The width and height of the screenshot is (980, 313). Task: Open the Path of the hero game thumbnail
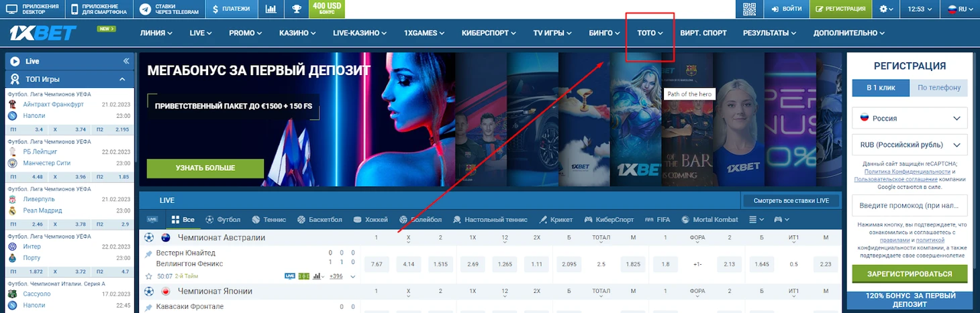pos(635,119)
